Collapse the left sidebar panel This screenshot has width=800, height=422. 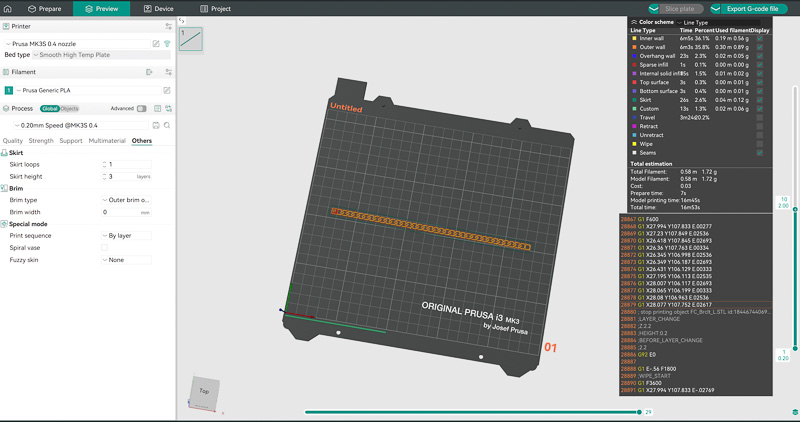click(x=181, y=21)
